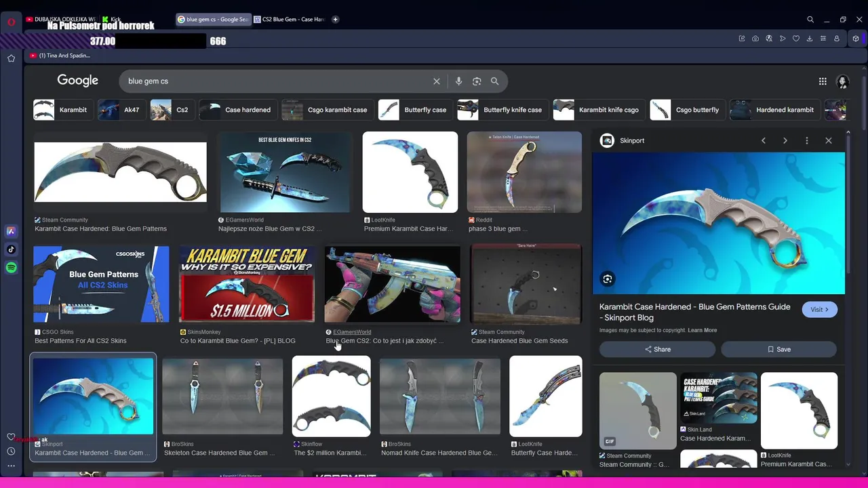Open the downloads icon in the toolbar
Image resolution: width=868 pixels, height=488 pixels.
tap(810, 39)
